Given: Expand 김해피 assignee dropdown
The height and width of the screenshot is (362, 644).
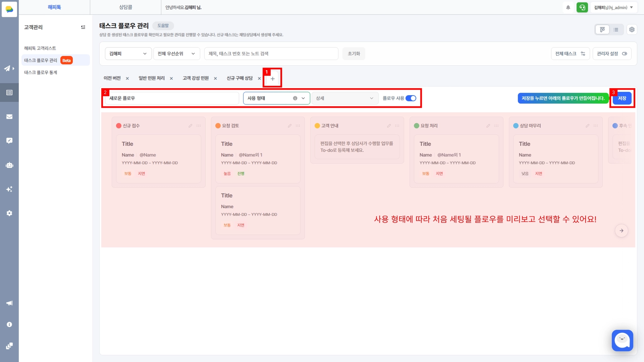Looking at the screenshot, I should (x=128, y=54).
